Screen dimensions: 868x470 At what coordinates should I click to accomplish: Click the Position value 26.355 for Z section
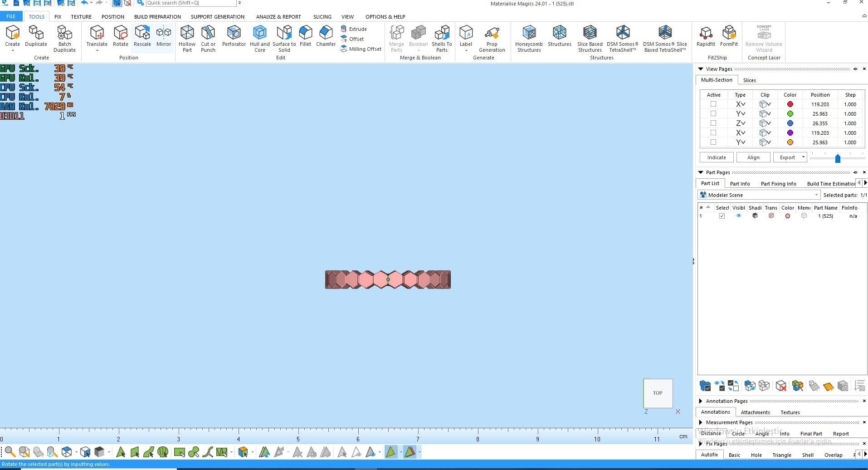pyautogui.click(x=820, y=123)
